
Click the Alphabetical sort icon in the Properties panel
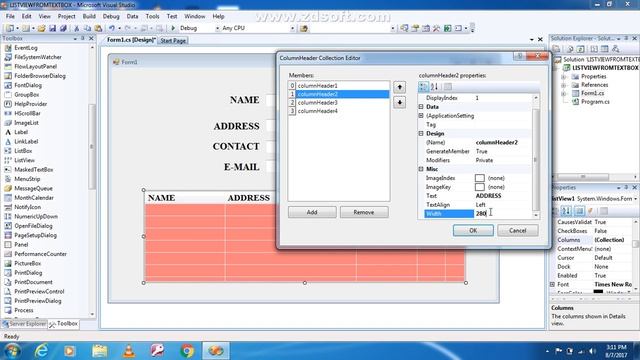click(x=566, y=211)
